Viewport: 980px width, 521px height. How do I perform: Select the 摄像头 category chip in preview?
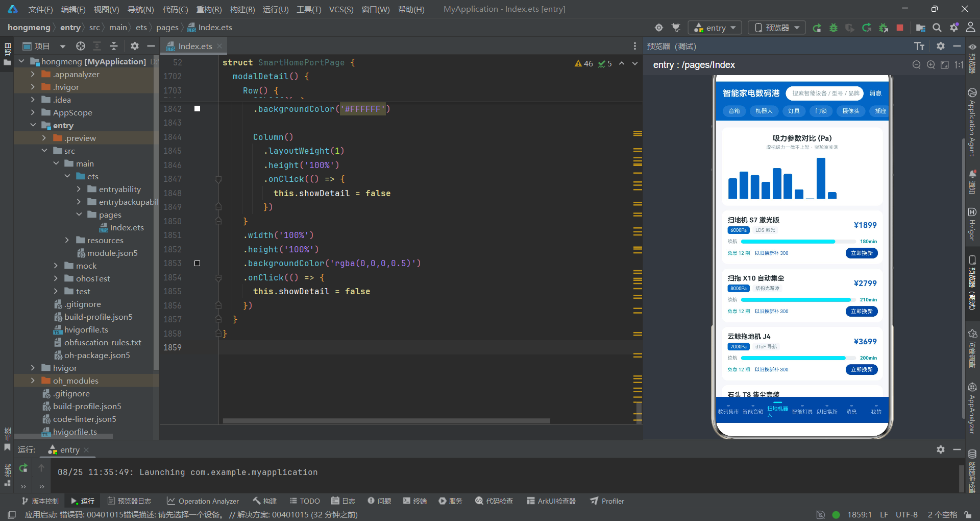pyautogui.click(x=850, y=111)
